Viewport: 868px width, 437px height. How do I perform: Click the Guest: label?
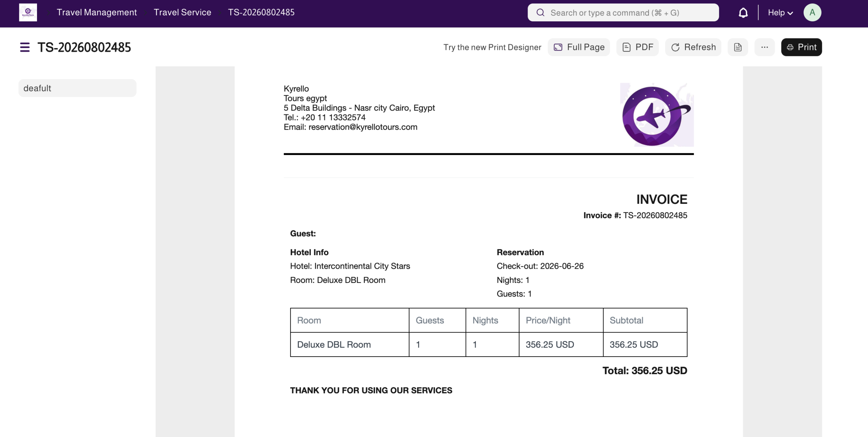click(x=303, y=233)
